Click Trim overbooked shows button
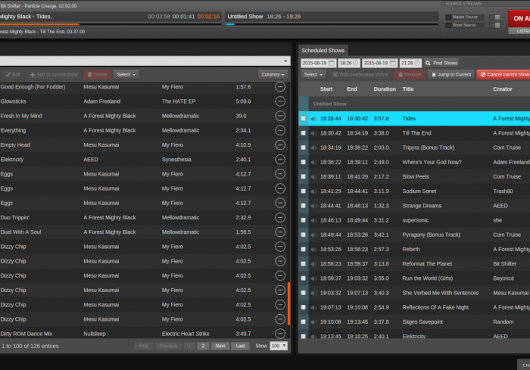 pos(360,75)
